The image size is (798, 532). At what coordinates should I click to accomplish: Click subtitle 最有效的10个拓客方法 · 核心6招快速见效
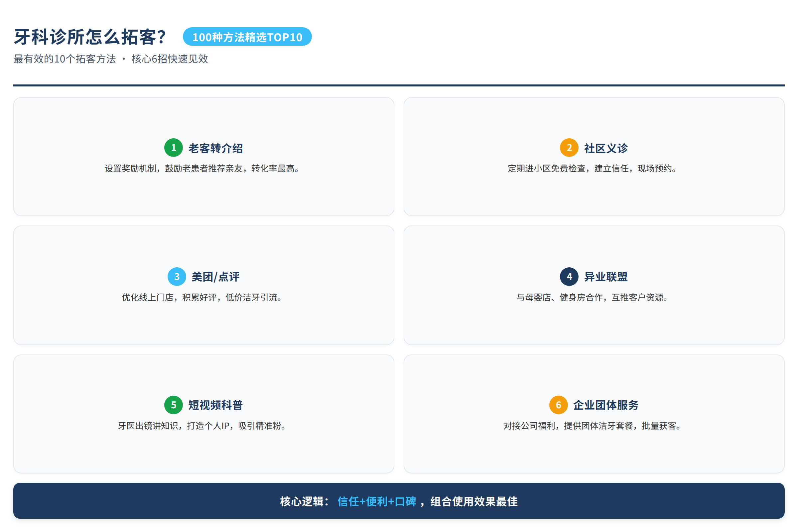pyautogui.click(x=111, y=59)
